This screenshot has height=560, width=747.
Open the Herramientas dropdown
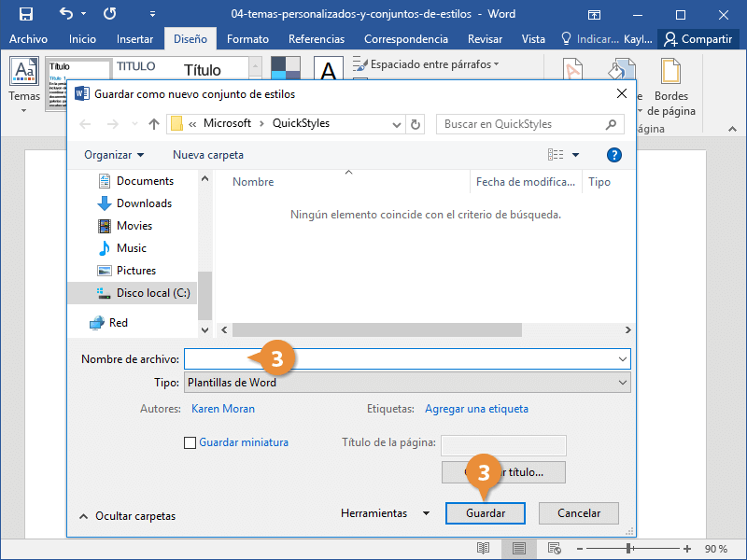tap(386, 513)
